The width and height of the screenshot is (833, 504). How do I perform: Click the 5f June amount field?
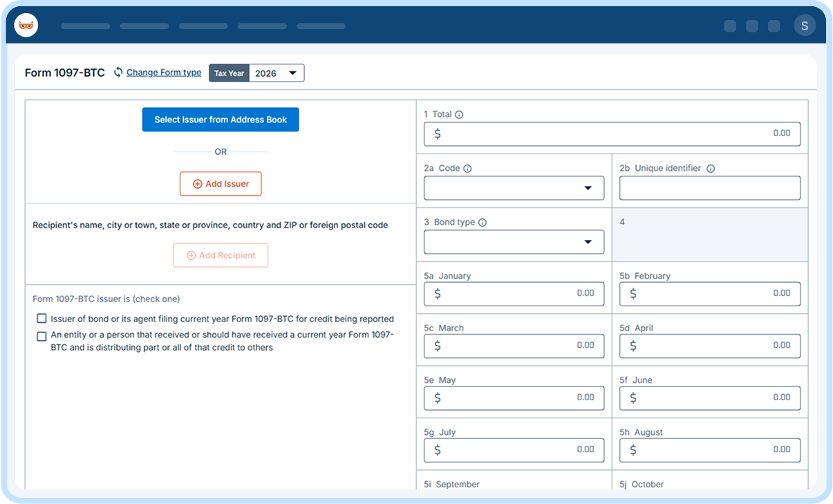point(710,398)
